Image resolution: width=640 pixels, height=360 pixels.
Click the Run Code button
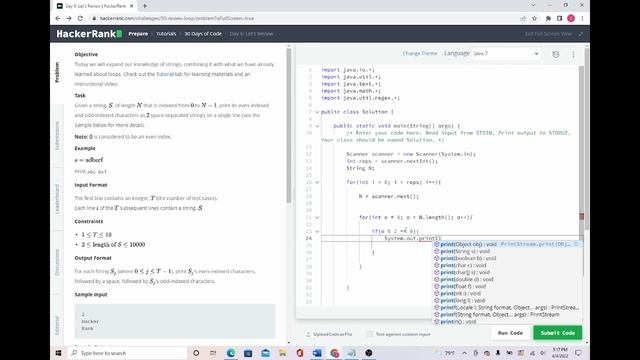(510, 333)
